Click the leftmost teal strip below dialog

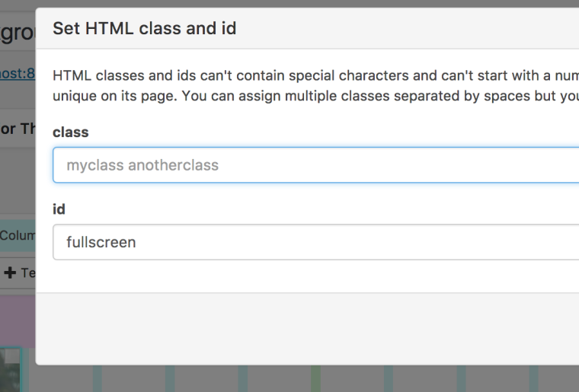pyautogui.click(x=97, y=378)
